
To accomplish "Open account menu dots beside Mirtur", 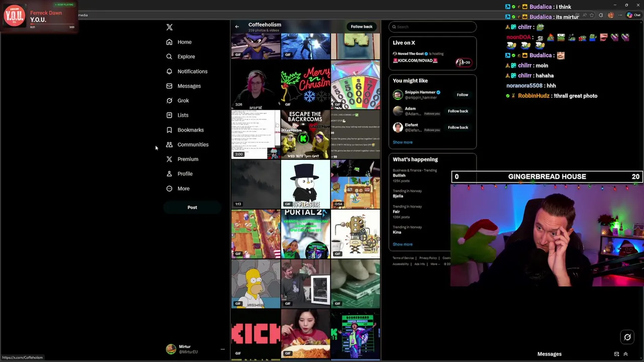I will 222,349.
